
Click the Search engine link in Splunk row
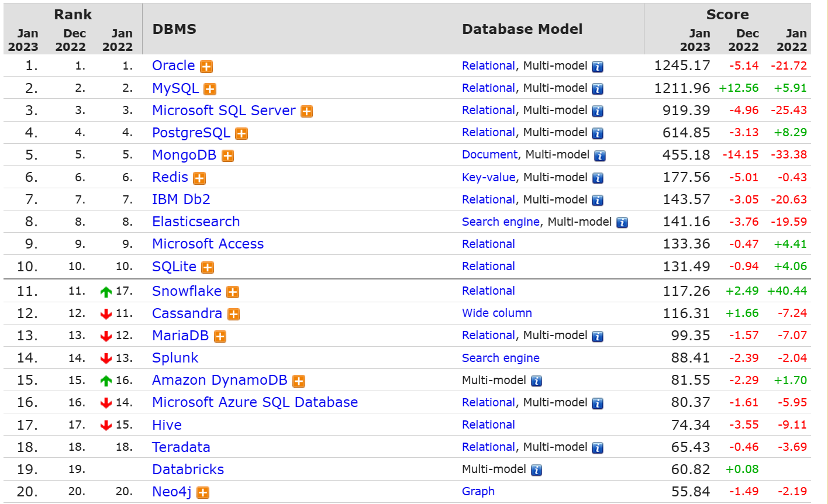click(x=501, y=358)
